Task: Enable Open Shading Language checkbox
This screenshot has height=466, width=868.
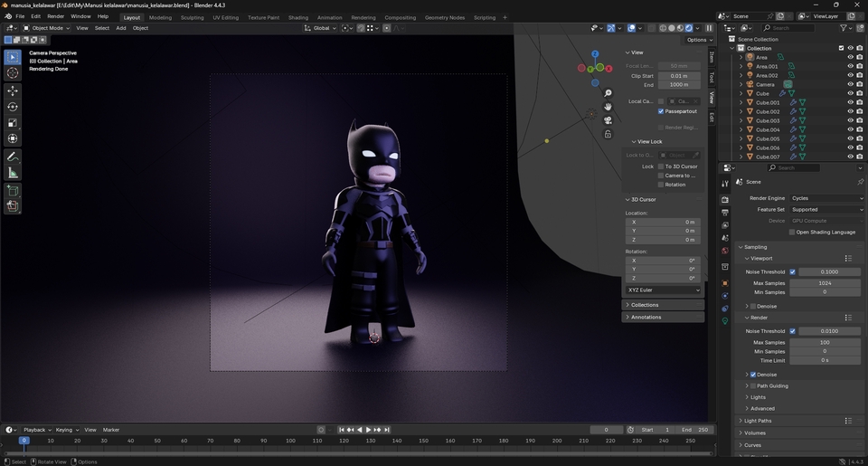Action: point(792,232)
